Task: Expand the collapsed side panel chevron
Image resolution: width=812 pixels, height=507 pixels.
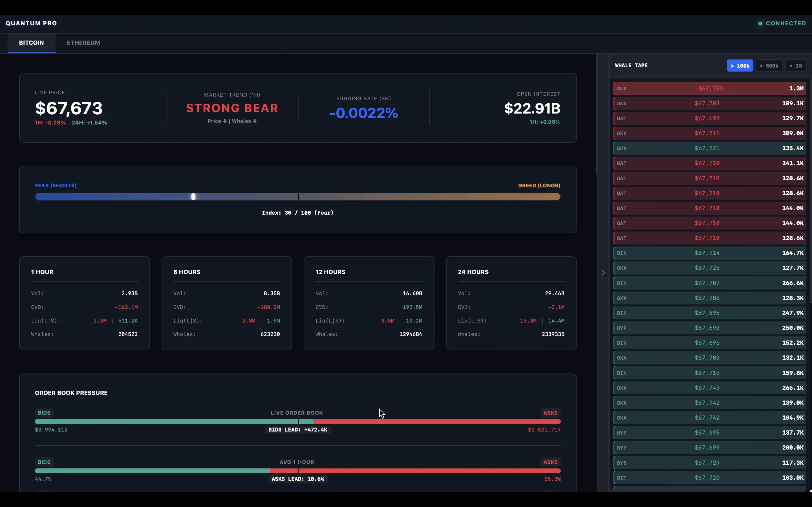Action: 603,273
